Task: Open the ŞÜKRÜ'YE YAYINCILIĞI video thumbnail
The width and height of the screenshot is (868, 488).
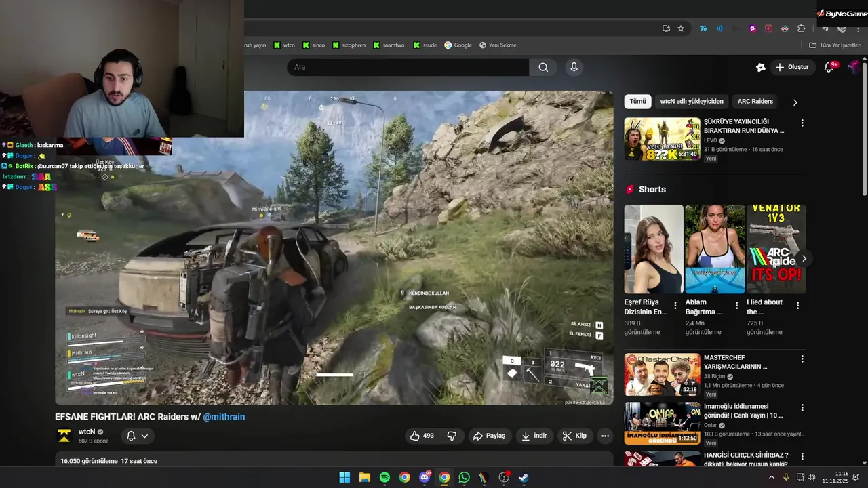Action: click(x=662, y=139)
